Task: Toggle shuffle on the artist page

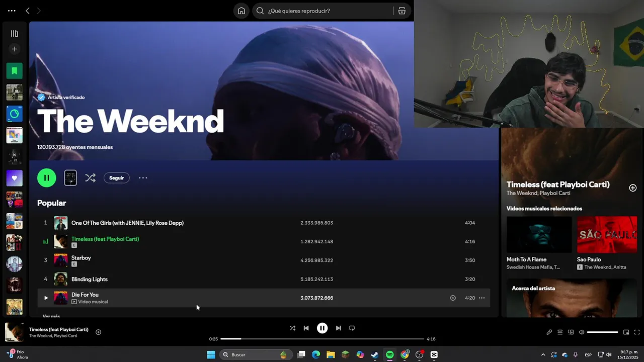Action: [x=90, y=177]
